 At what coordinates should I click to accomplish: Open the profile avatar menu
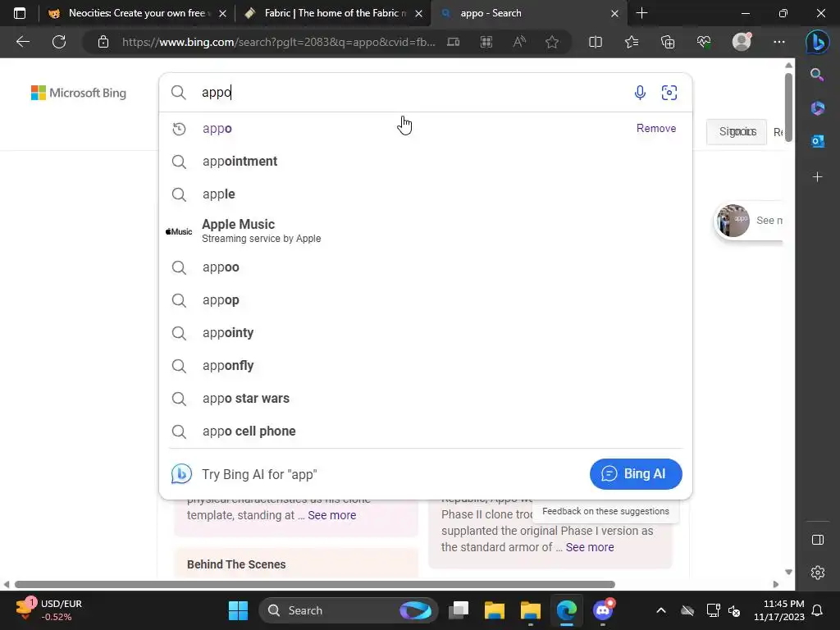click(742, 42)
